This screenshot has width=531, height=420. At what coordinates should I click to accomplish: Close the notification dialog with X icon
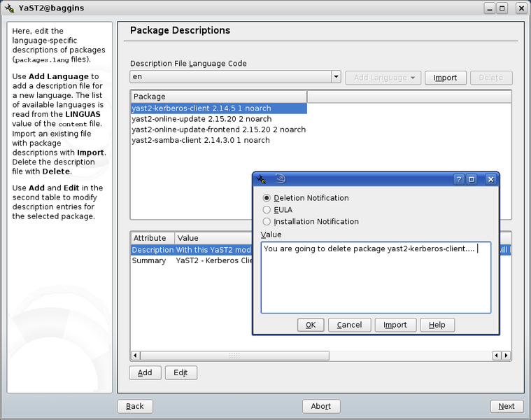pos(490,179)
